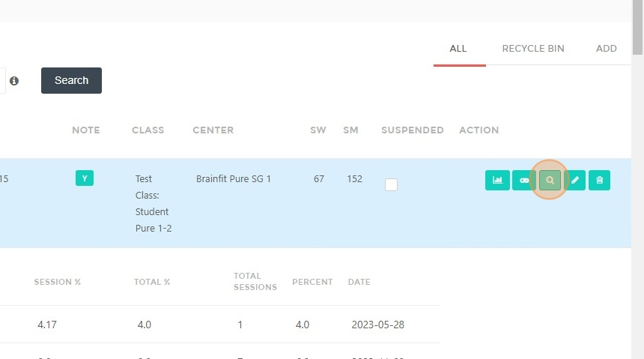Click the magnifier view-details action icon
The width and height of the screenshot is (644, 359).
[550, 180]
